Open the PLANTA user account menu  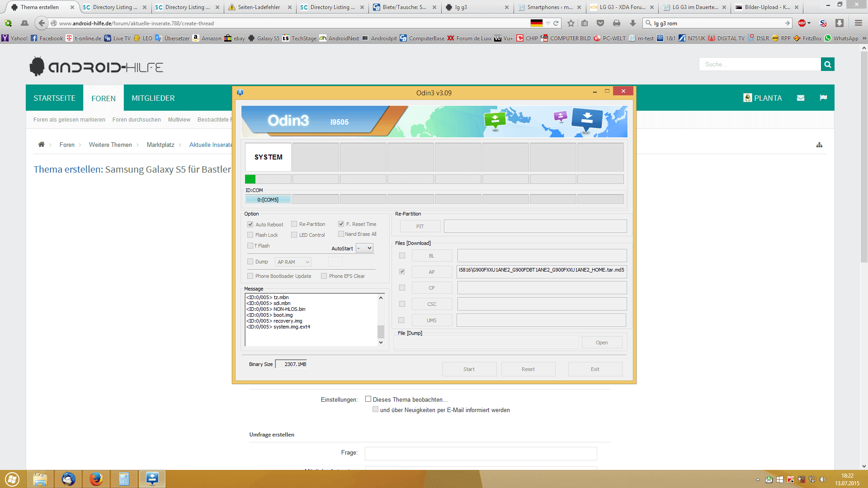pyautogui.click(x=763, y=98)
